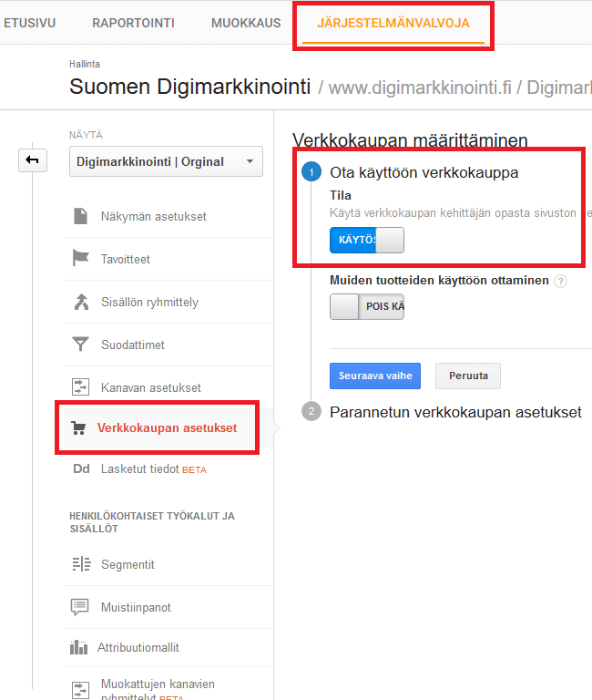Click the help question mark icon
The width and height of the screenshot is (592, 700).
pyautogui.click(x=560, y=281)
